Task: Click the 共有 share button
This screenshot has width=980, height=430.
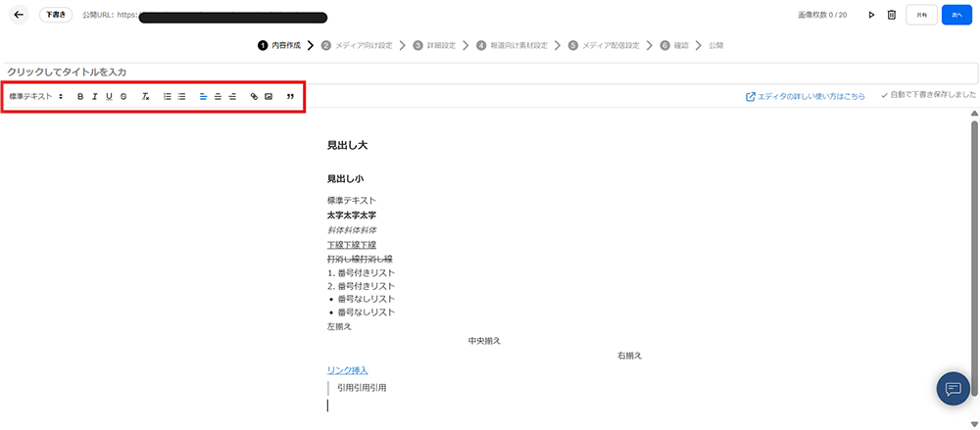Action: [x=921, y=15]
